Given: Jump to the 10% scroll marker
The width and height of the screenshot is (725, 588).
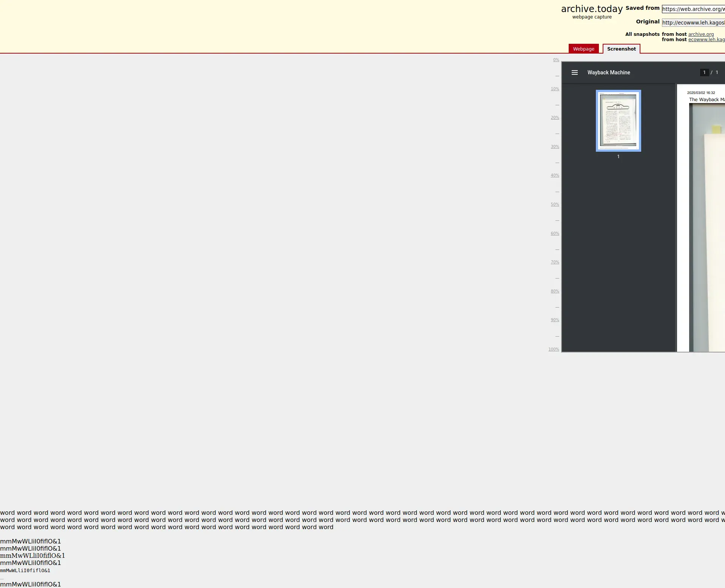Looking at the screenshot, I should pos(555,89).
